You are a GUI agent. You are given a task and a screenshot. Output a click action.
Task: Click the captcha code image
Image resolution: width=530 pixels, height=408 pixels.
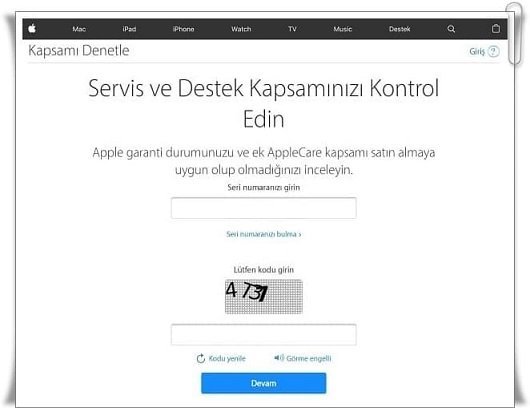(x=264, y=296)
